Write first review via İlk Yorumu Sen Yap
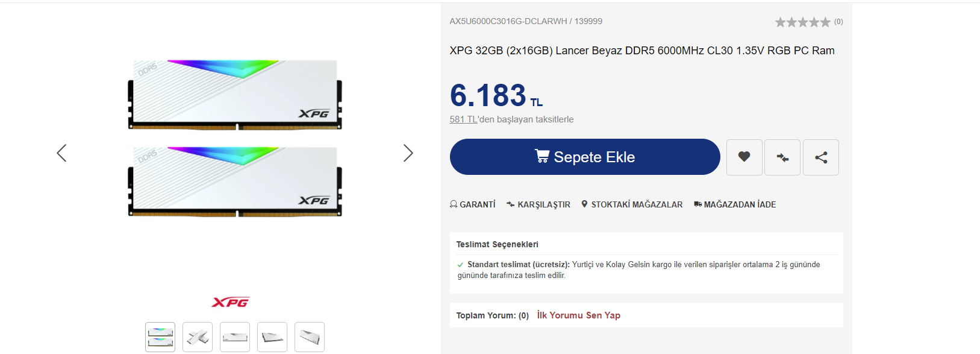This screenshot has width=980, height=354. click(579, 315)
